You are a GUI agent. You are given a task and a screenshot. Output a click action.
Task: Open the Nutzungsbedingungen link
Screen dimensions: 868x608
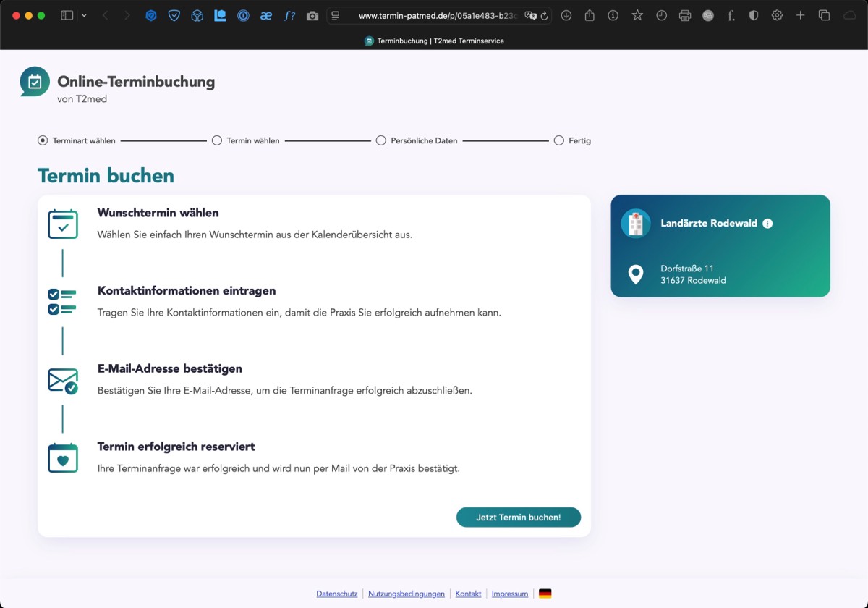pyautogui.click(x=407, y=594)
